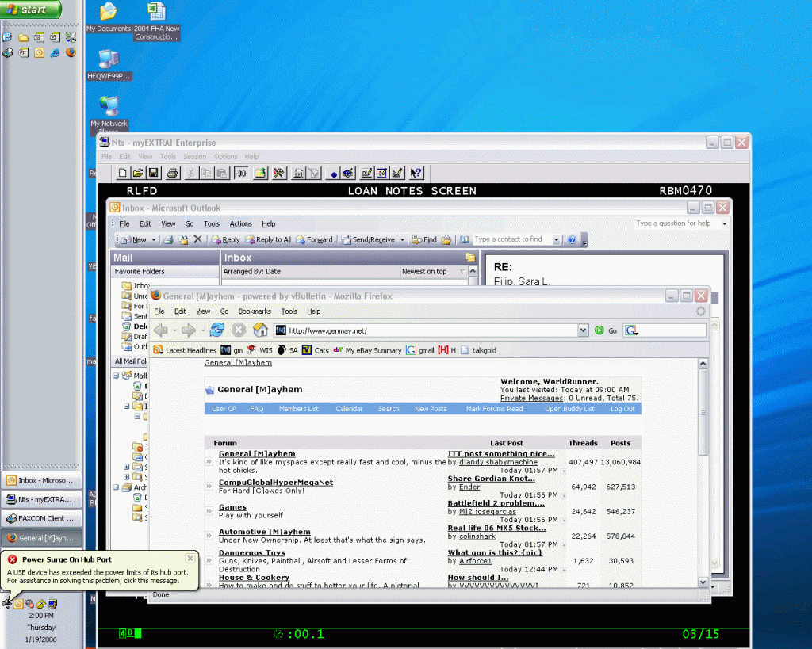The image size is (812, 649).
Task: Click the Open folder icon in myEXTRA toolbar
Action: (138, 173)
